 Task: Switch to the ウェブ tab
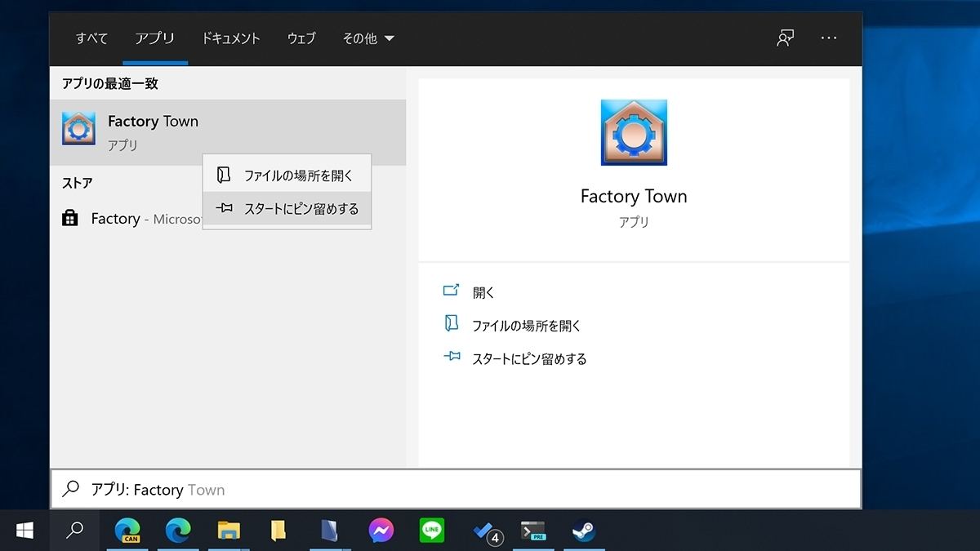301,38
